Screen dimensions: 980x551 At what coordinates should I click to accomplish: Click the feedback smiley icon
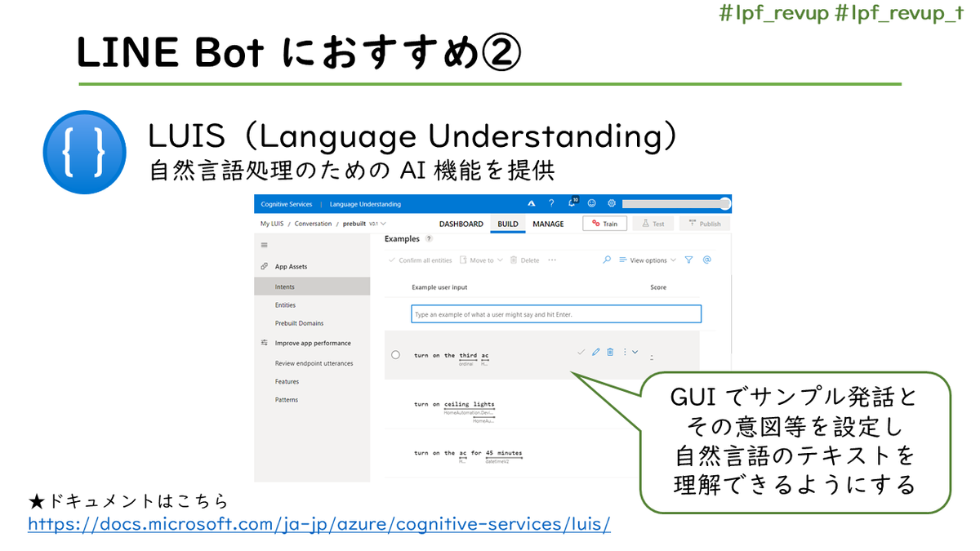click(x=592, y=203)
